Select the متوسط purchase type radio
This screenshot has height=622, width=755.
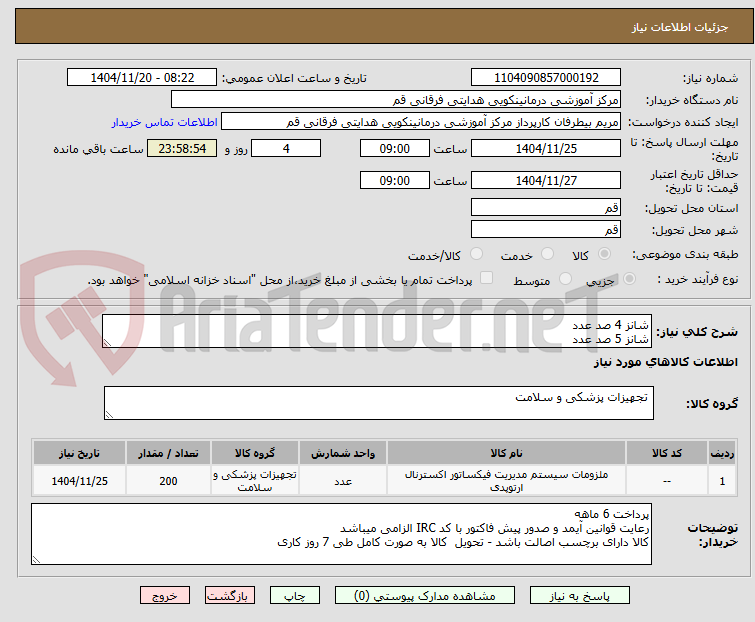(x=565, y=279)
